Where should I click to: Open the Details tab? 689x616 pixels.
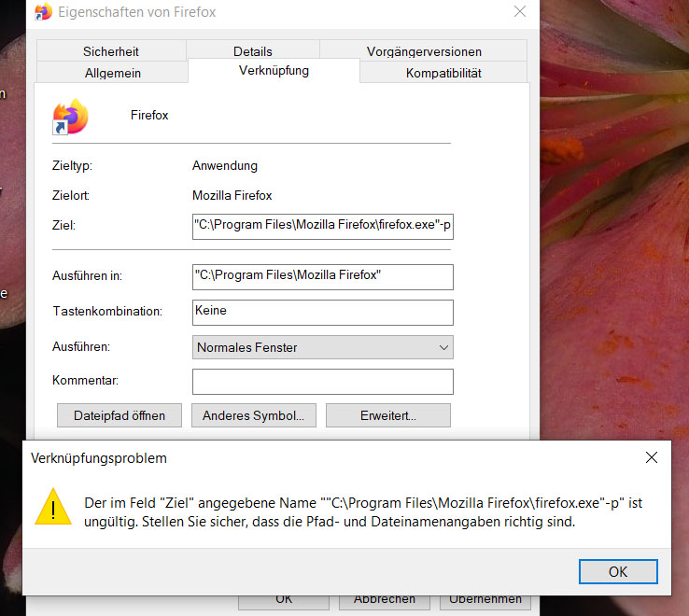pyautogui.click(x=253, y=51)
